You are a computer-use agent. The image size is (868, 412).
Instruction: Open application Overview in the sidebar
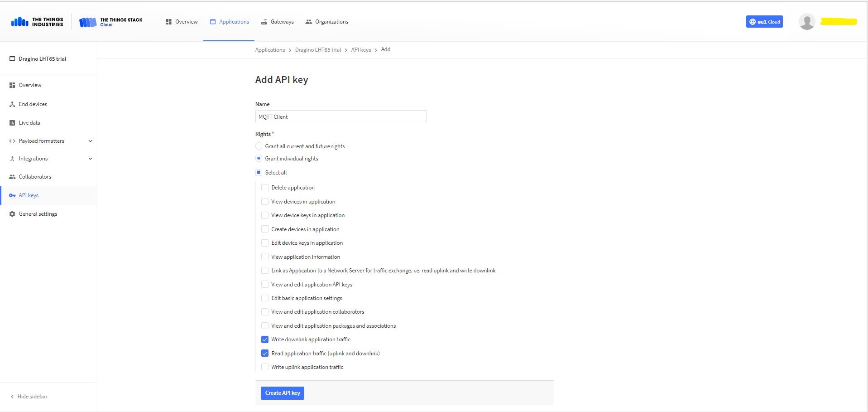29,85
